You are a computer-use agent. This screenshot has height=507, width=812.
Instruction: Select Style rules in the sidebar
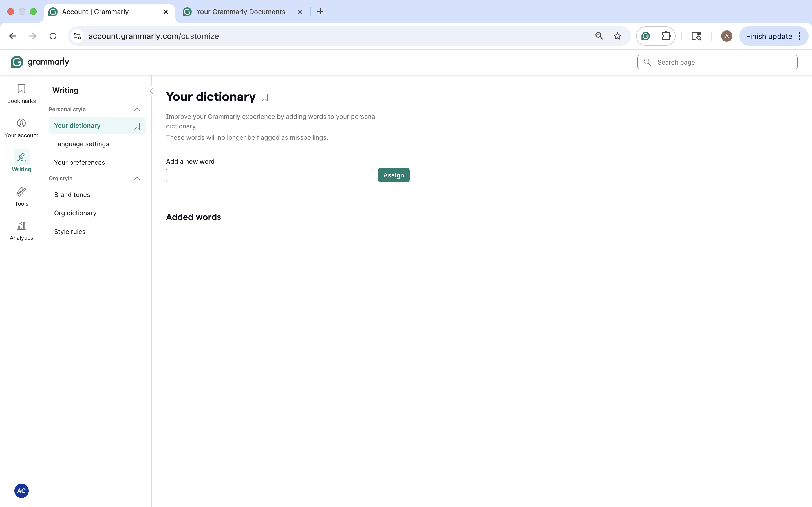click(x=70, y=231)
